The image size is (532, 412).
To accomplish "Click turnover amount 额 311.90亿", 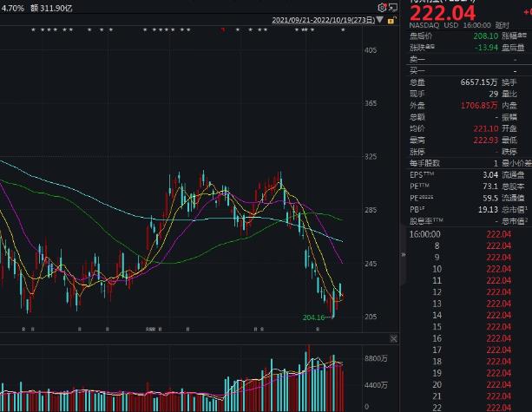I will point(51,8).
